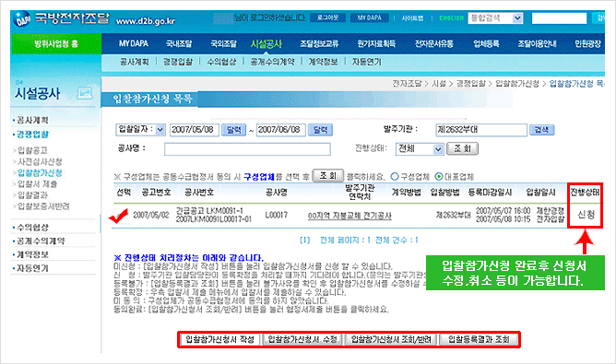Click the 입찰참가신청 breadcrumb link
The height and width of the screenshot is (364, 616).
pyautogui.click(x=517, y=84)
